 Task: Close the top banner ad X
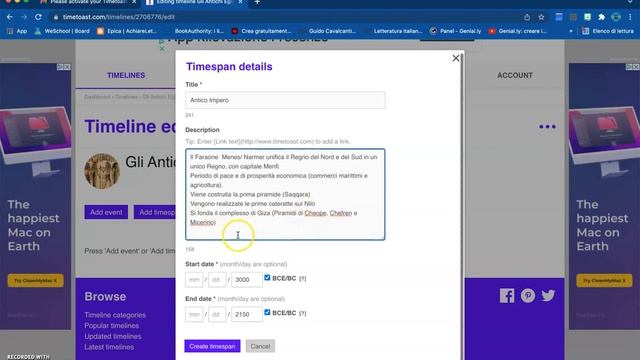click(x=162, y=48)
